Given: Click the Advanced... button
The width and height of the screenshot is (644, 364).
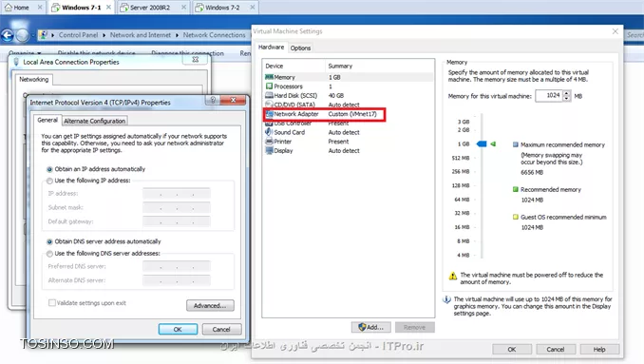Looking at the screenshot, I should 210,305.
